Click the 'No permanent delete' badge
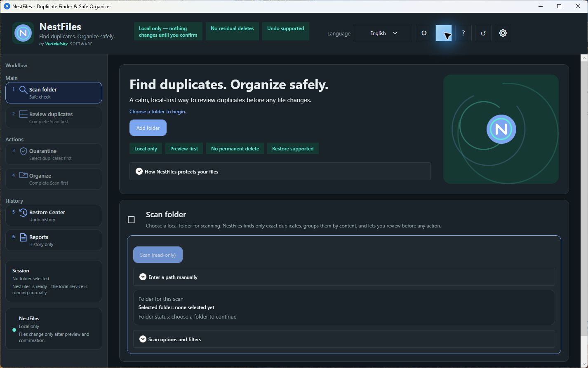 click(235, 148)
